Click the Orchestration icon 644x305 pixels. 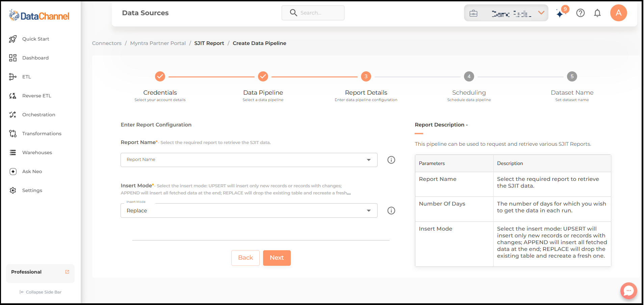point(13,115)
